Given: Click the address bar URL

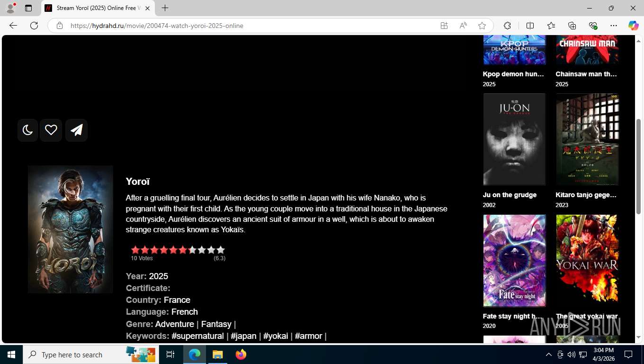Looking at the screenshot, I should pos(157,26).
